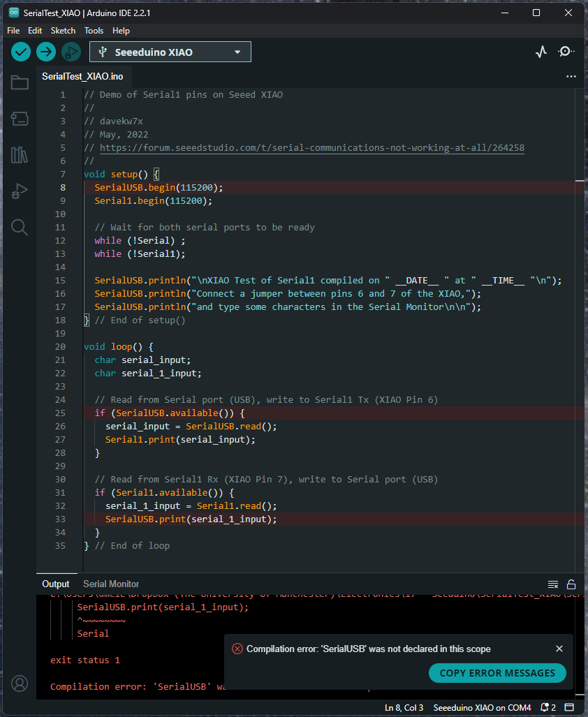588x717 pixels.
Task: Open the Sketch menu
Action: pyautogui.click(x=63, y=30)
